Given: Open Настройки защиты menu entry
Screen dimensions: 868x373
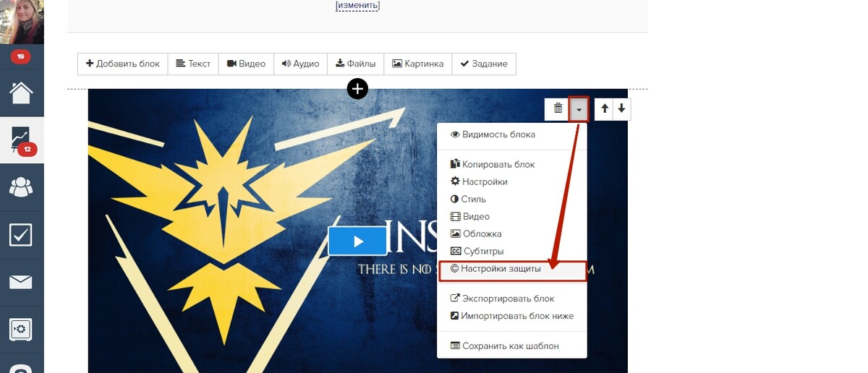Looking at the screenshot, I should (512, 269).
